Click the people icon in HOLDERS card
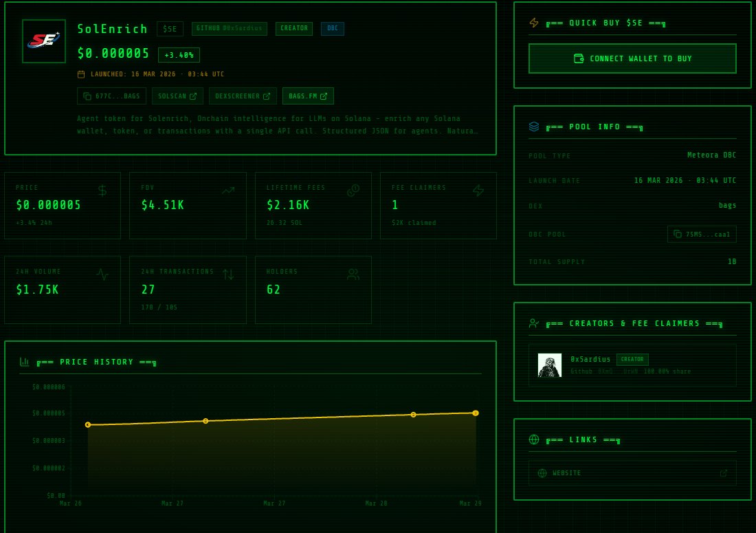756x533 pixels. click(353, 274)
